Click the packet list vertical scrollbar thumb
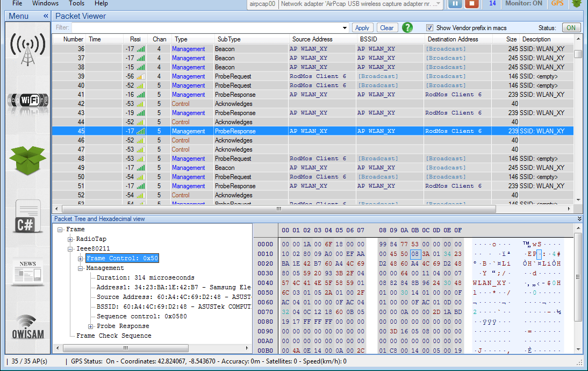Image resolution: width=588 pixels, height=371 pixels. point(578,54)
